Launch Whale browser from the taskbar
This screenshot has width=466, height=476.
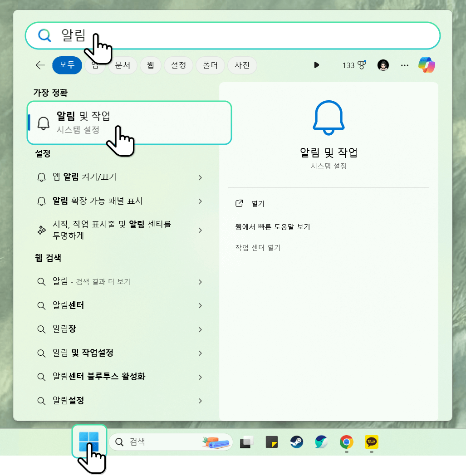[322, 442]
